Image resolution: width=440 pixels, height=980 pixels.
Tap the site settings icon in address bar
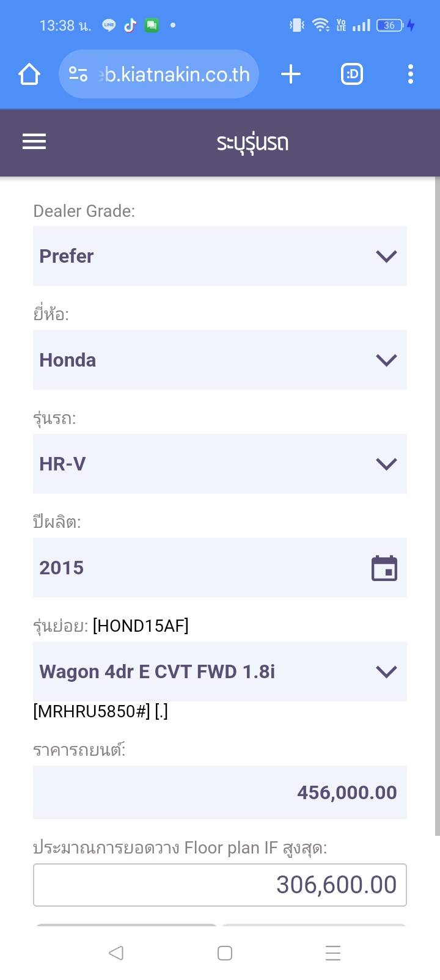pyautogui.click(x=78, y=75)
